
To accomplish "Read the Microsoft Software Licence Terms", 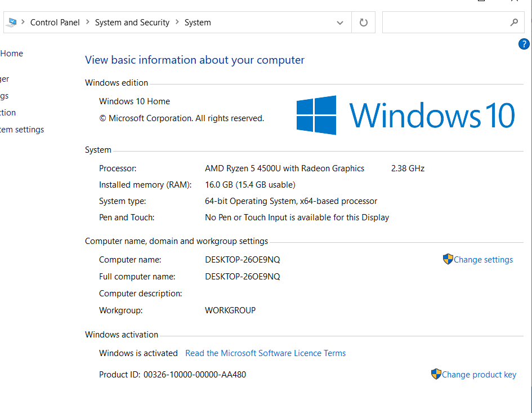I will tap(265, 353).
